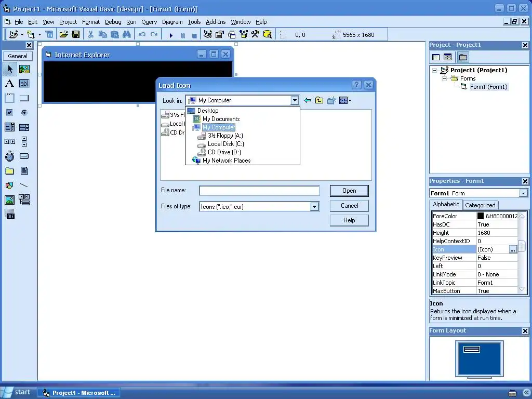Select the horizontal scrollbar control tool
Image resolution: width=532 pixels, height=399 pixels.
click(x=10, y=141)
